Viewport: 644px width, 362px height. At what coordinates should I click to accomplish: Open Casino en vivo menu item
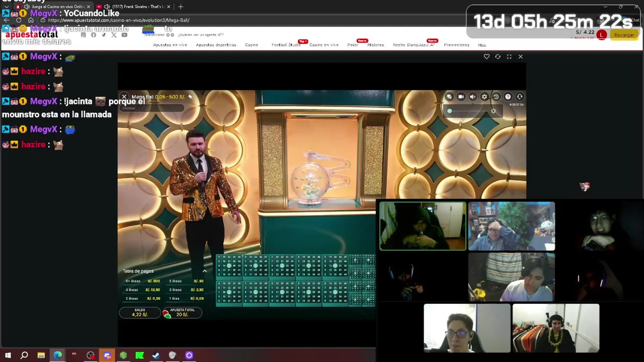[324, 45]
